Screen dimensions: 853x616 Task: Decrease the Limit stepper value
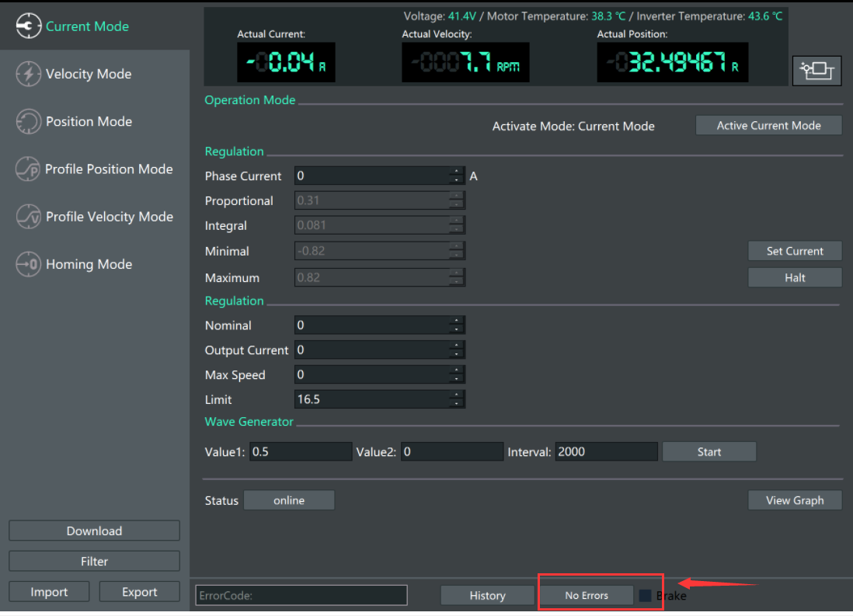[x=457, y=404]
